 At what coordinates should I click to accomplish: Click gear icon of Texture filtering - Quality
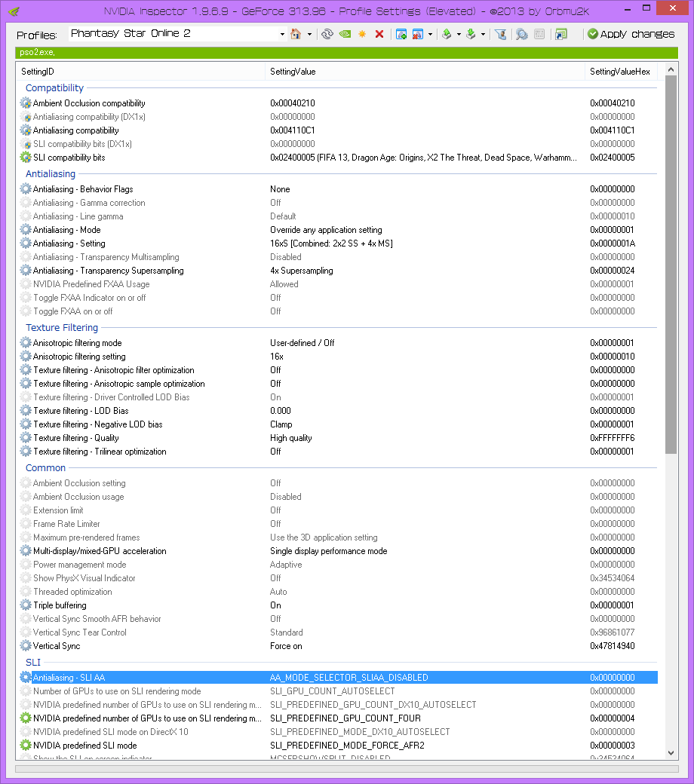point(26,438)
